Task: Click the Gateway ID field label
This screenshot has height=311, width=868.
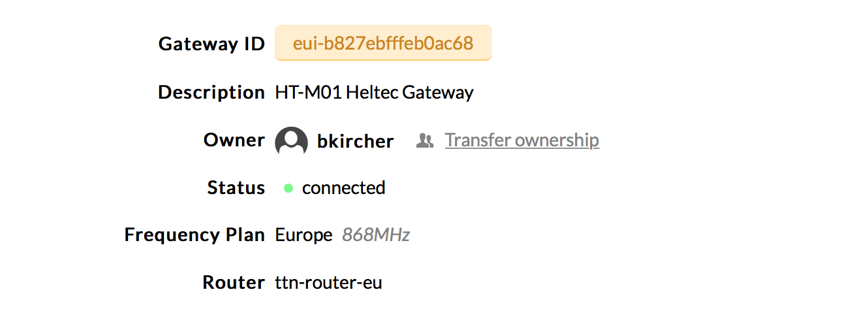Action: [212, 44]
